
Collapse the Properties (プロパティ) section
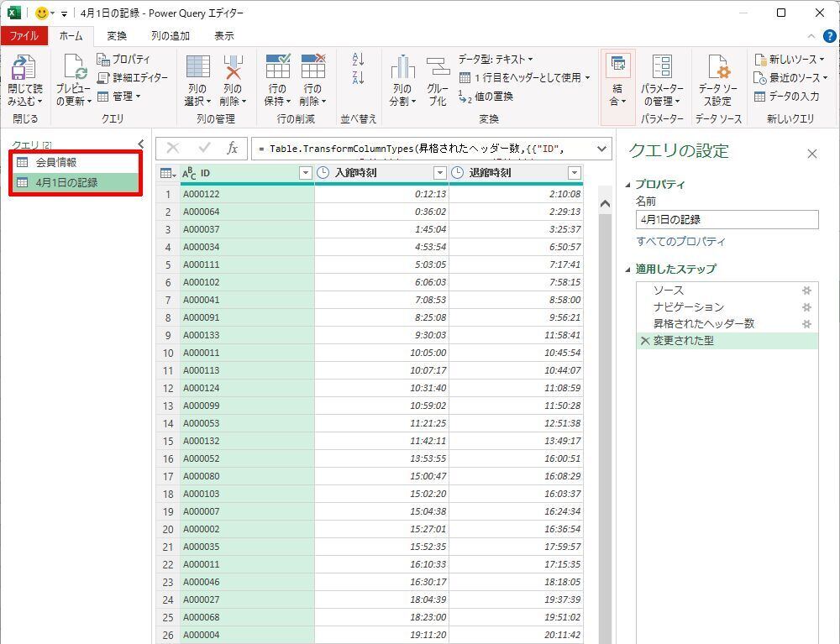(627, 185)
